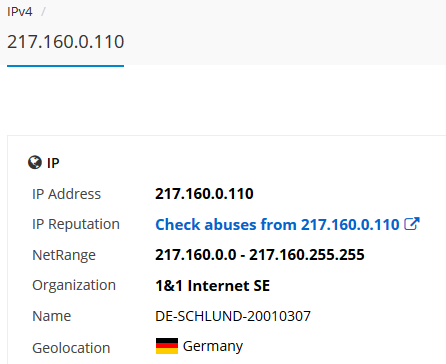Select the 217.160.0.110 page tab heading
Viewport: 446px width, 364px height.
(66, 42)
